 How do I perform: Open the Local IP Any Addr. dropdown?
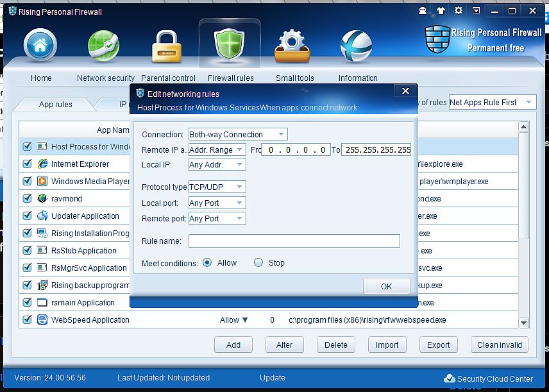coord(217,164)
